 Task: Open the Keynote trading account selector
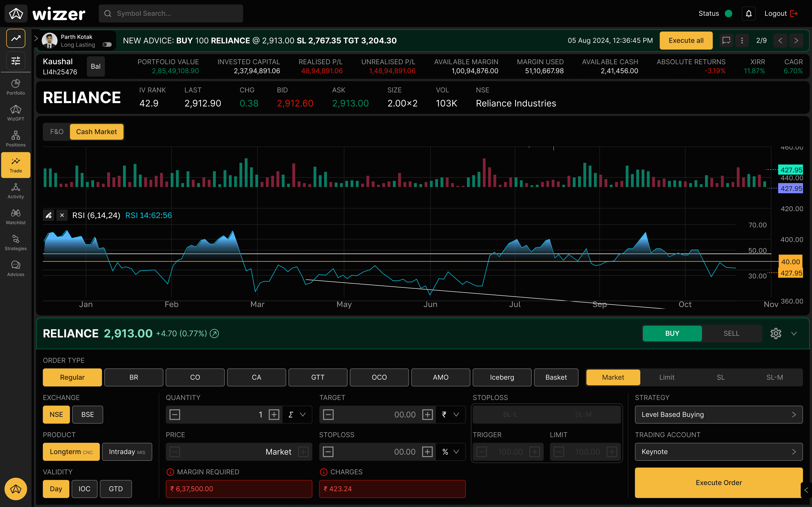[x=718, y=452]
